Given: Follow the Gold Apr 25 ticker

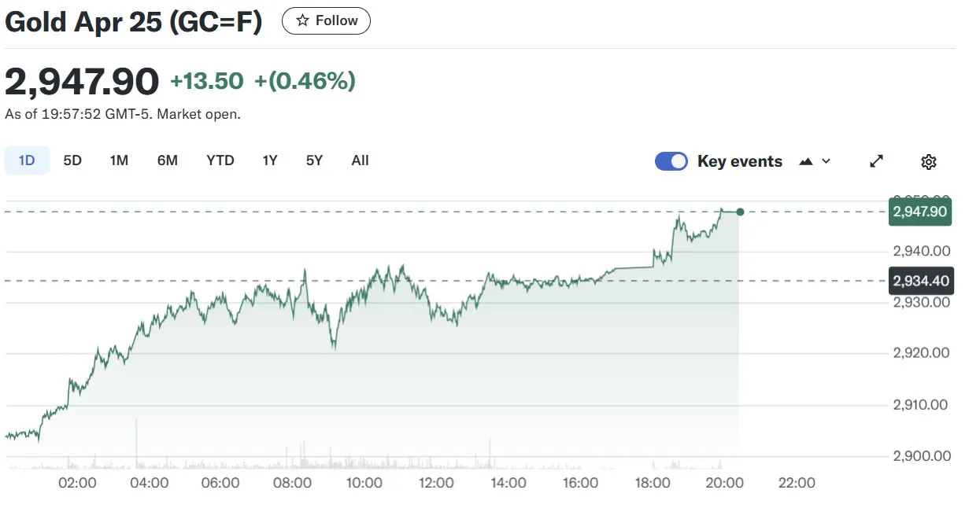Looking at the screenshot, I should [326, 21].
